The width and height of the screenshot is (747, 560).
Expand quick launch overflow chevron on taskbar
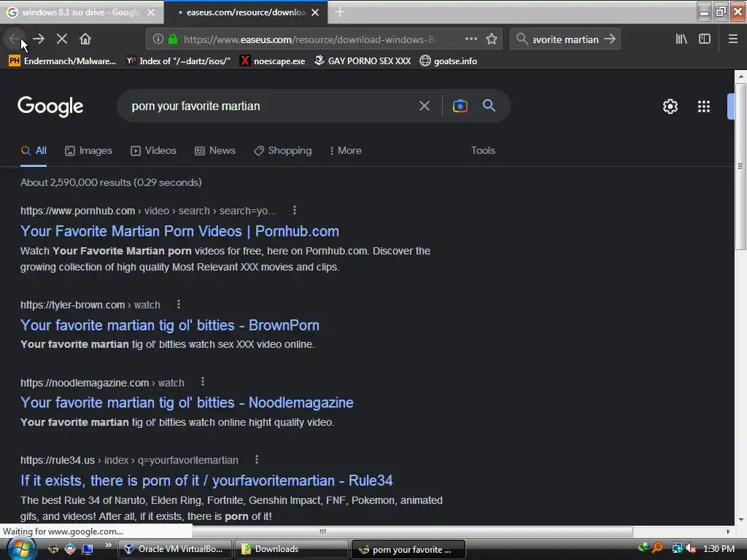pyautogui.click(x=109, y=545)
